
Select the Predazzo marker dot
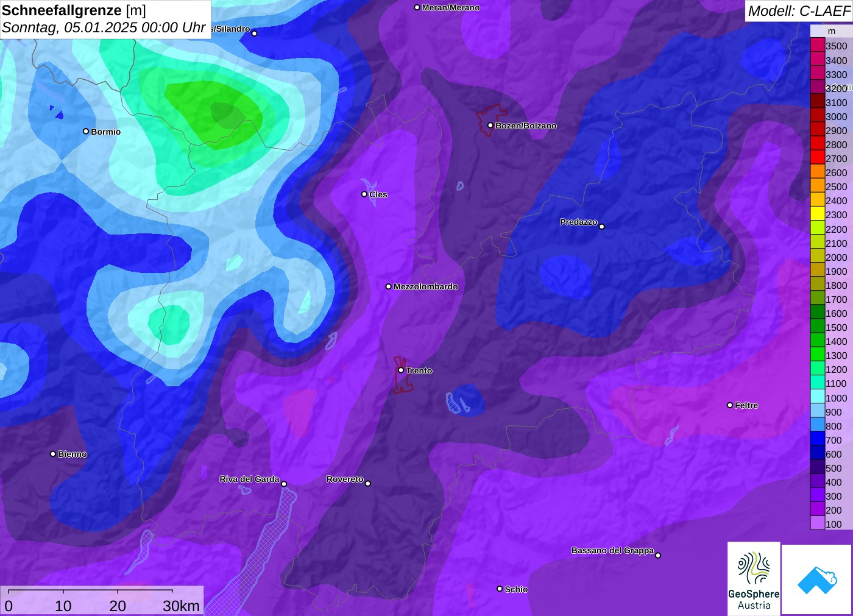602,227
